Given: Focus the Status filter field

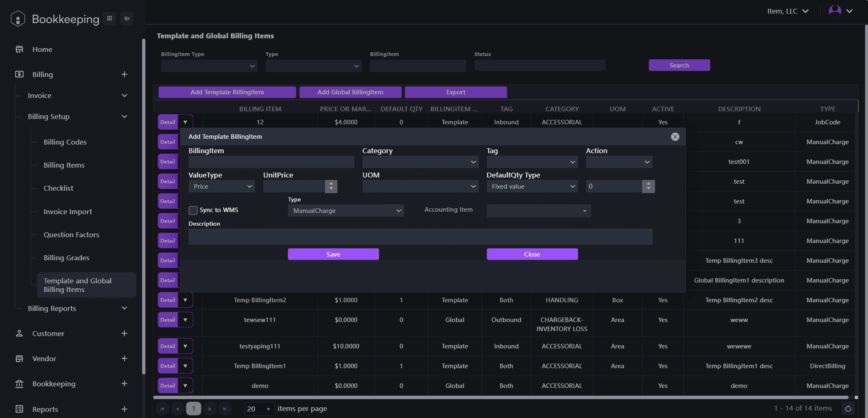Looking at the screenshot, I should point(540,65).
